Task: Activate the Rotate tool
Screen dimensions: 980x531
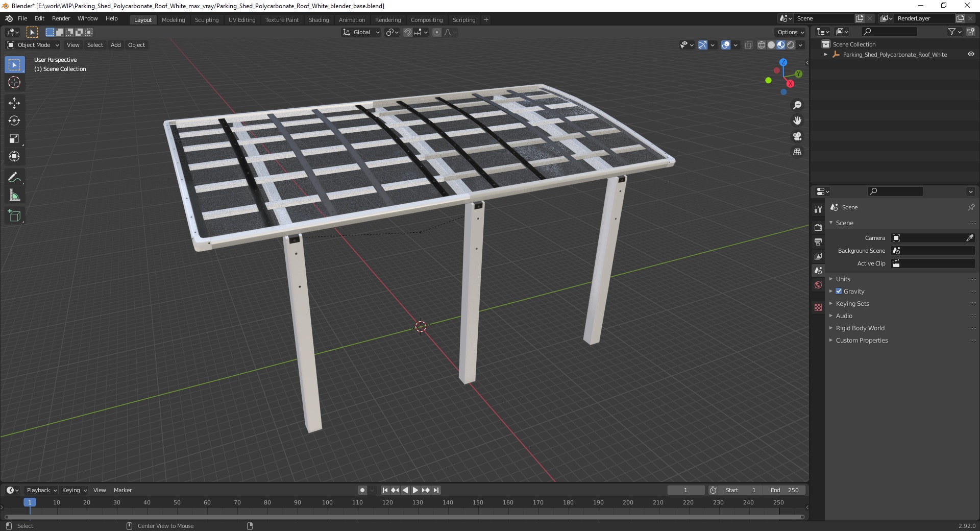Action: [x=14, y=121]
